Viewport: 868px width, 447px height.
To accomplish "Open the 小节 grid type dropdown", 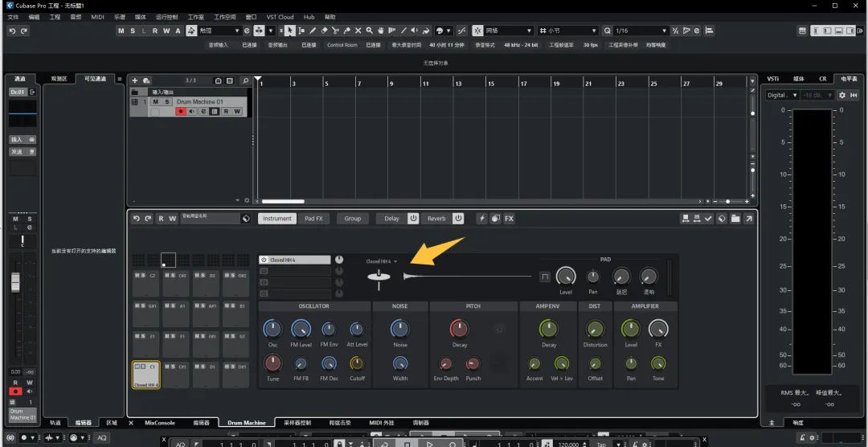I will point(568,31).
